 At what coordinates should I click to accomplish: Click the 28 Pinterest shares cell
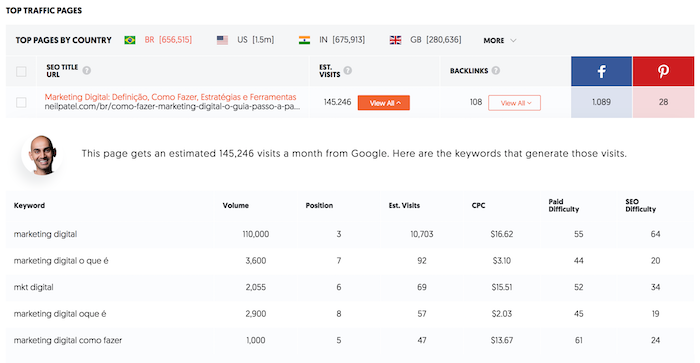663,102
